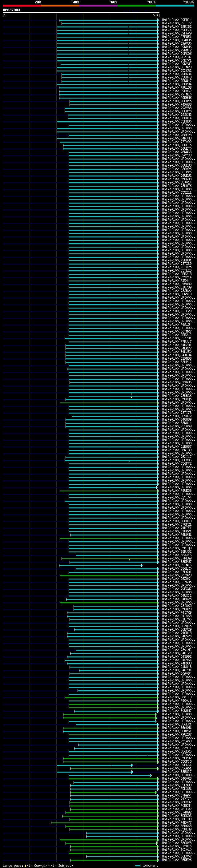
Task: Click hit label UniRef100_Q00TE3
Action: [177, 697]
